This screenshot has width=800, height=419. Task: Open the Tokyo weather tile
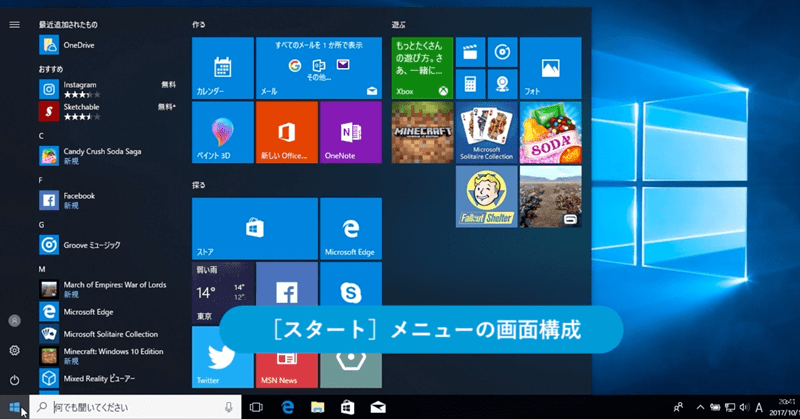[x=222, y=293]
